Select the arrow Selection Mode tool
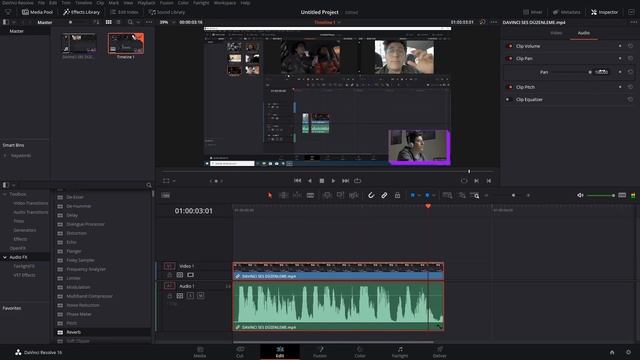This screenshot has width=640, height=360. click(x=269, y=196)
